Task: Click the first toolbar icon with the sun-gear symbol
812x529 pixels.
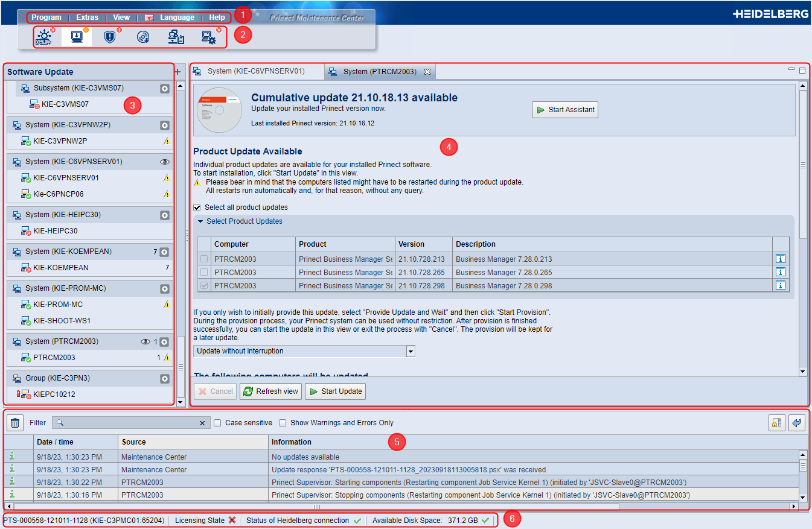Action: click(x=45, y=37)
